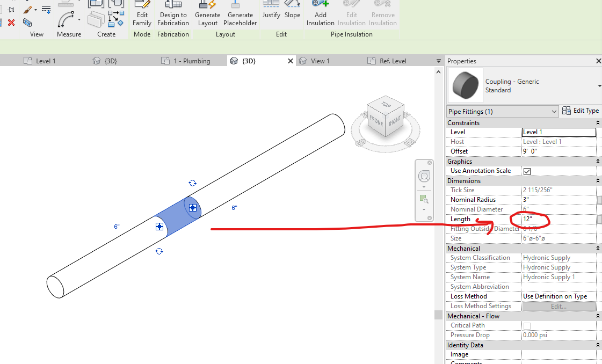Switch to Level 1 view tab
The width and height of the screenshot is (602, 364).
(40, 61)
